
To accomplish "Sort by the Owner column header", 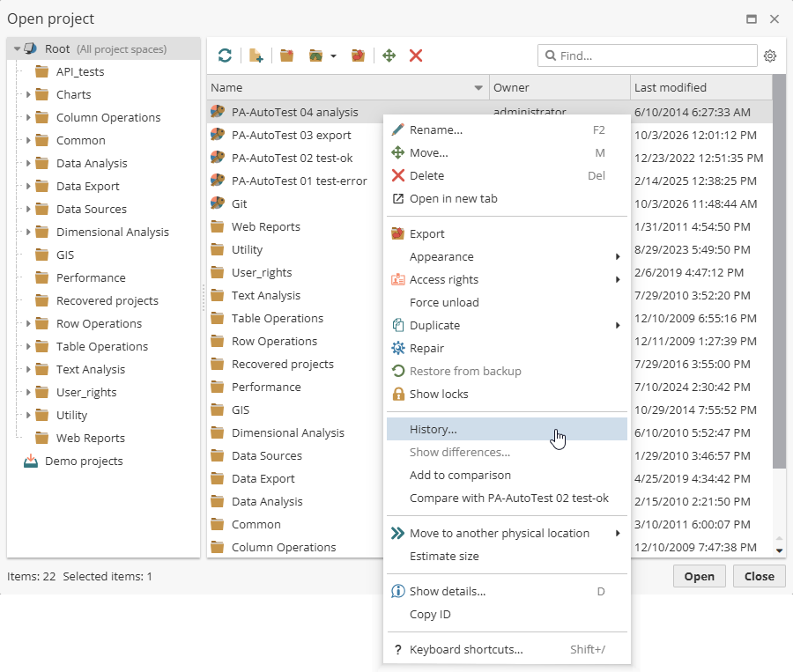I will coord(560,87).
